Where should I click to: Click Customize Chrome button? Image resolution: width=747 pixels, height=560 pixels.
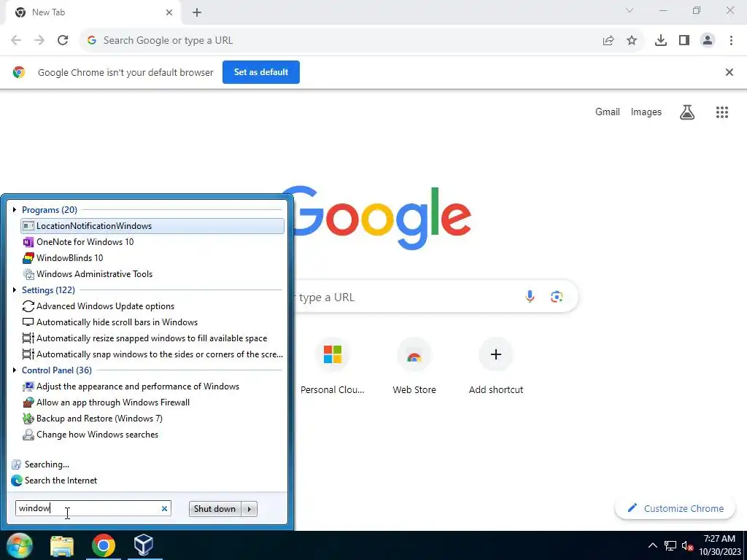click(675, 508)
